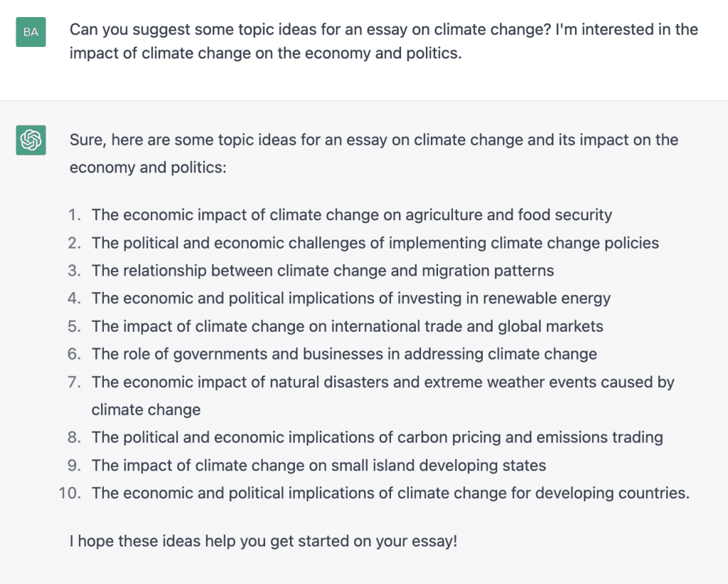Select the governments and businesses role topic
The width and height of the screenshot is (728, 584).
pos(344,354)
